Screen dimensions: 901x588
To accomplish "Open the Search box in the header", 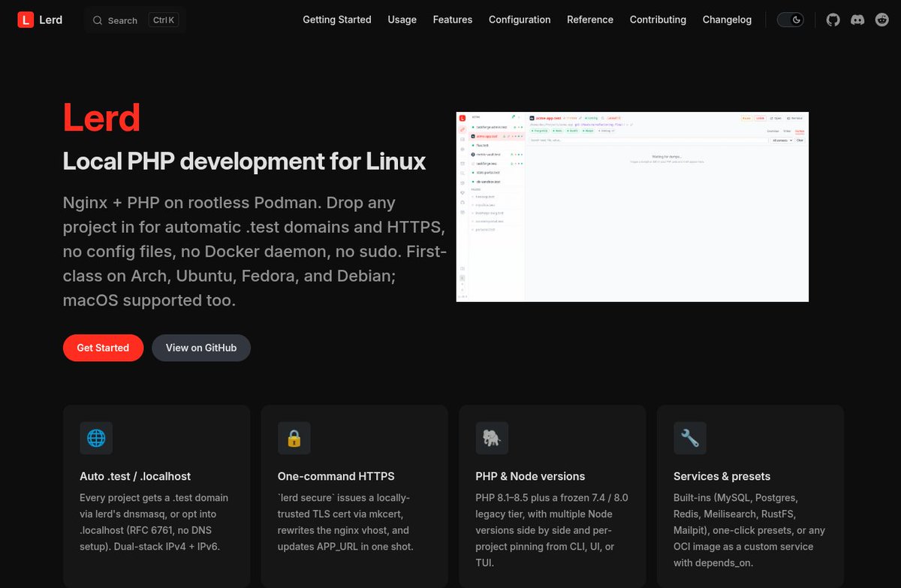I will [x=135, y=20].
